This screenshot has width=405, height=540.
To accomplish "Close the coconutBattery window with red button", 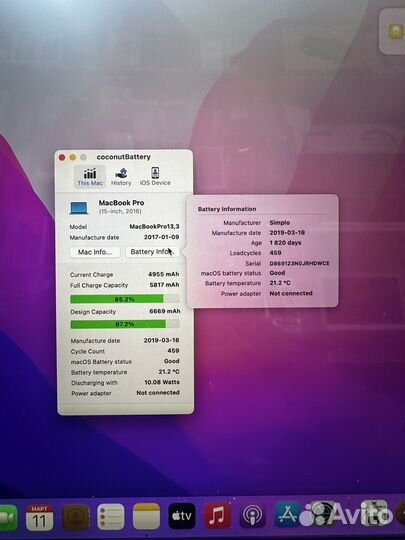I will [x=62, y=157].
